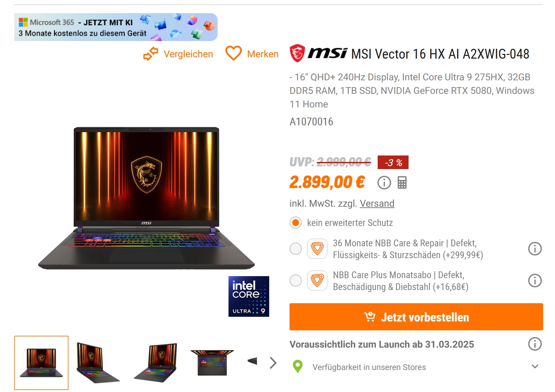Open the Versand link
The width and height of the screenshot is (555, 392).
[x=377, y=203]
